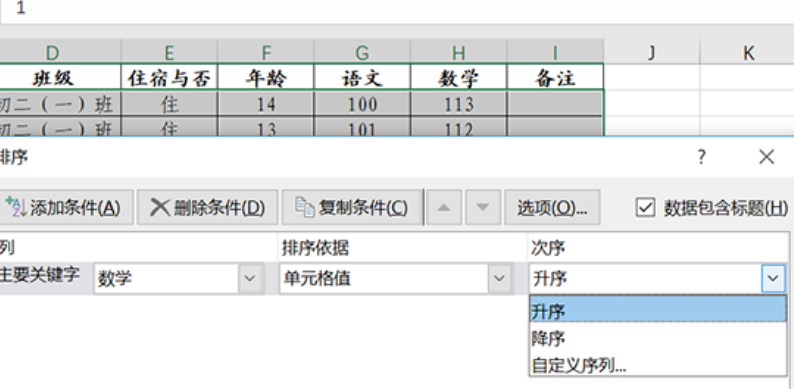
Task: Select column I header
Action: 555,52
